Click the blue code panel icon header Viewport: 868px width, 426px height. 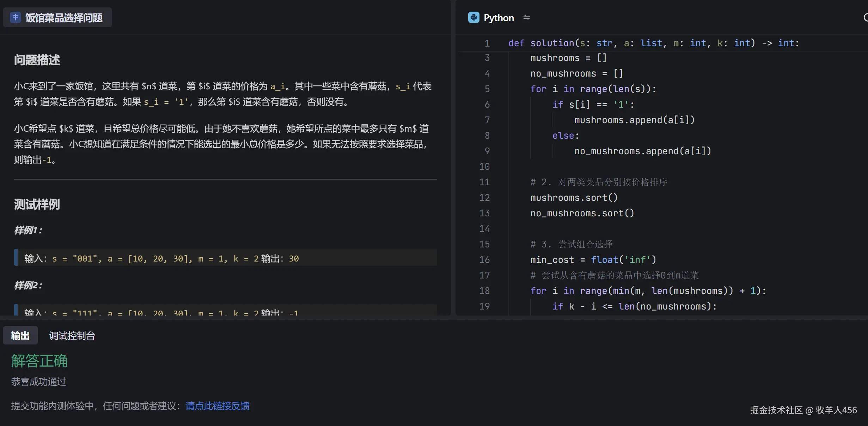[x=474, y=17]
